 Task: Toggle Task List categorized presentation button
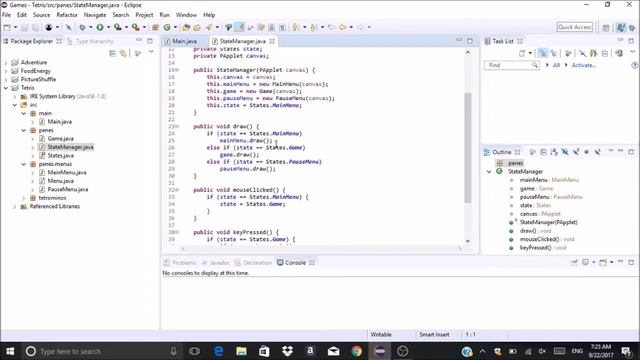(542, 53)
